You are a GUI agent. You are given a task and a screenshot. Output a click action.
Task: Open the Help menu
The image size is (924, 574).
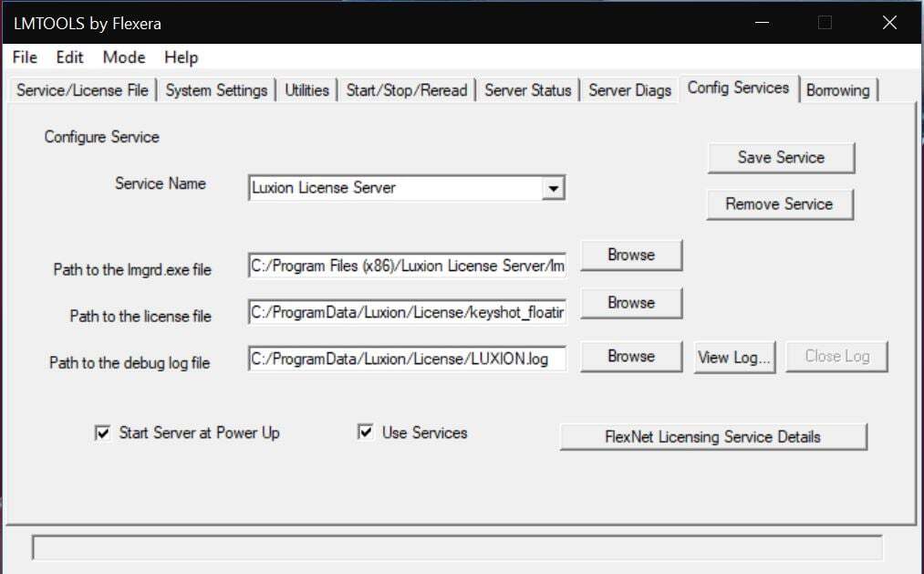(x=181, y=57)
